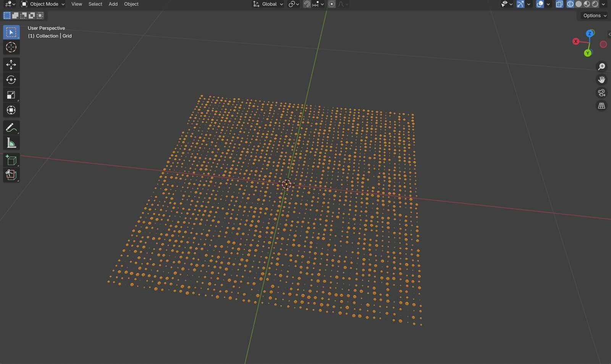The width and height of the screenshot is (611, 364).
Task: Toggle proportional editing
Action: click(331, 4)
